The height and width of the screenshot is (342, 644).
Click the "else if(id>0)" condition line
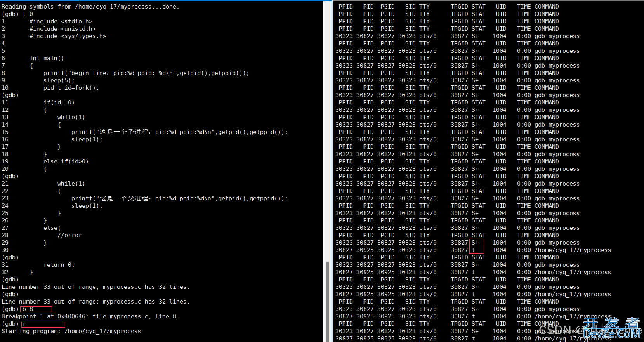tap(66, 161)
